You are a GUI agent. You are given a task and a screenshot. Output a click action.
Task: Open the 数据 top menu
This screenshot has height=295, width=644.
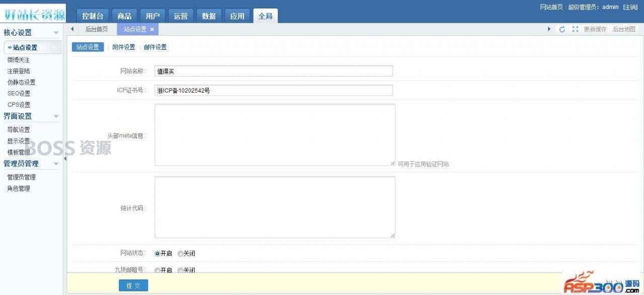209,16
